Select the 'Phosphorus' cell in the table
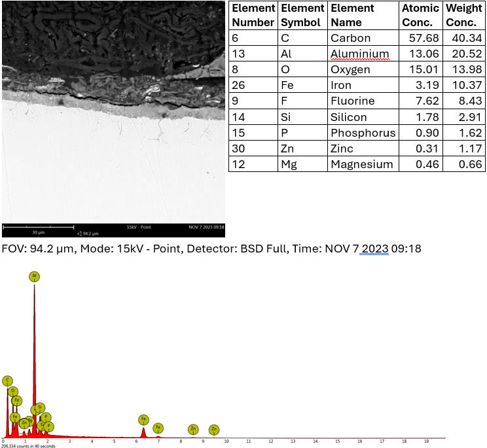This screenshot has width=487, height=448. click(363, 133)
